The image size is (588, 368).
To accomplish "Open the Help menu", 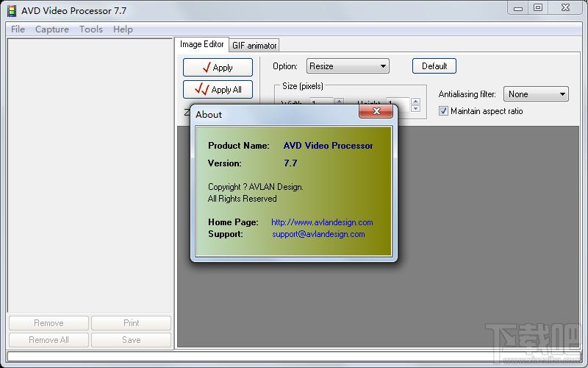I will pos(123,29).
